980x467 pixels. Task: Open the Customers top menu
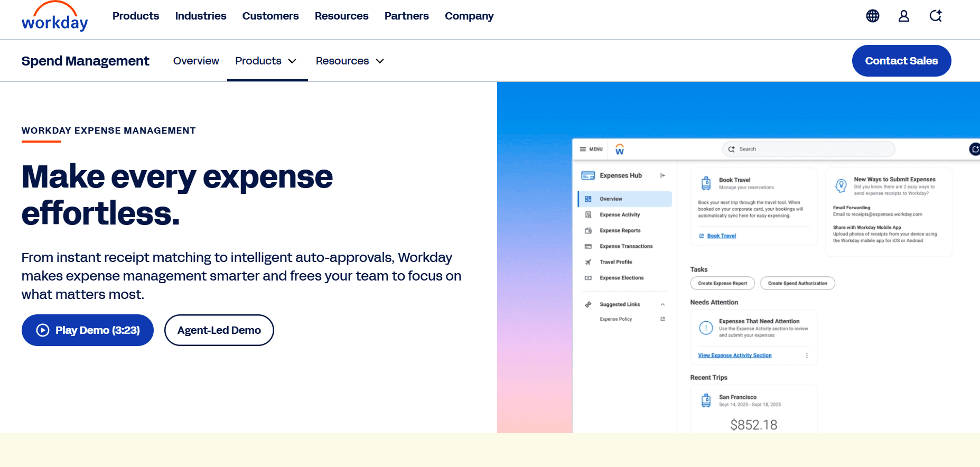[270, 16]
